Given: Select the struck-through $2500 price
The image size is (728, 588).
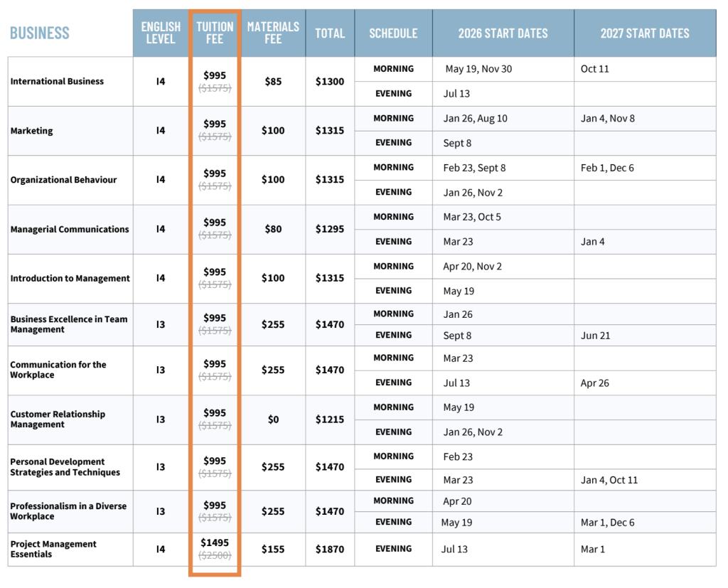Looking at the screenshot, I should 215,555.
